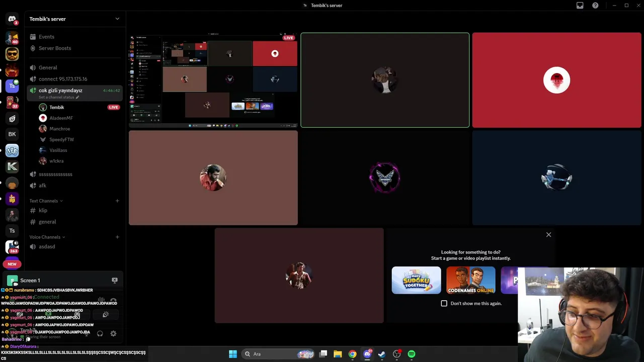This screenshot has width=644, height=362.
Task: Open the LIVE stream preview tile
Action: pyautogui.click(x=213, y=80)
